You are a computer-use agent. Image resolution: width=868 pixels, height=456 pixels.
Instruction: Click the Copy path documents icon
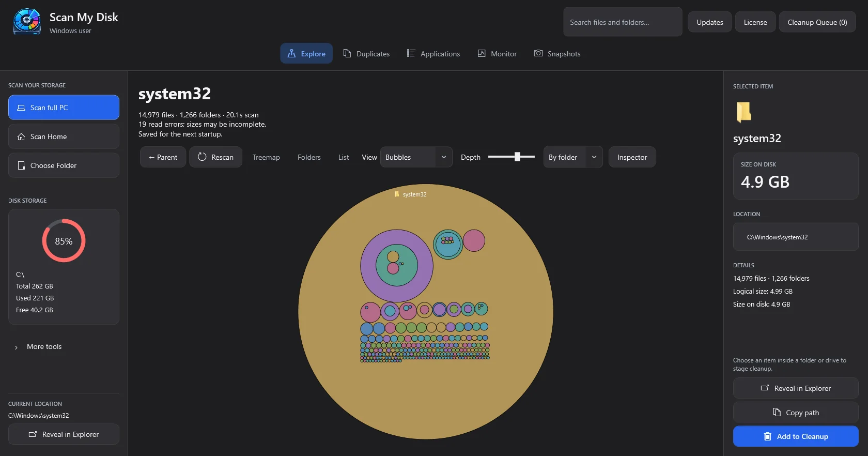777,412
